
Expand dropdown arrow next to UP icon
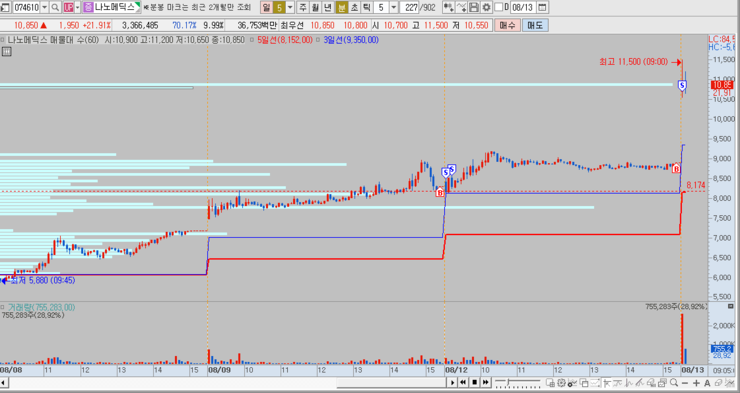78,7
